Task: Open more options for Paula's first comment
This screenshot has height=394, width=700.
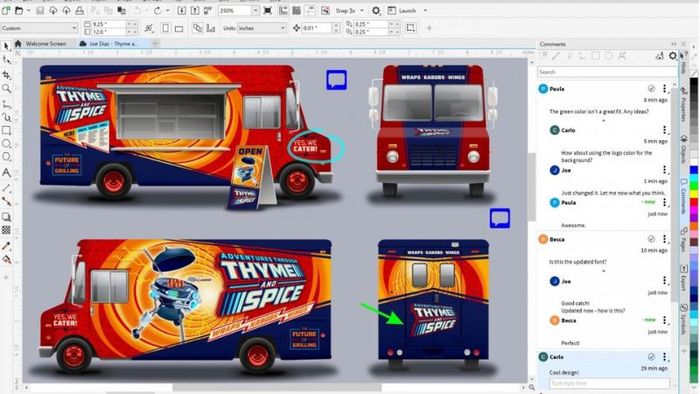Action: [664, 88]
